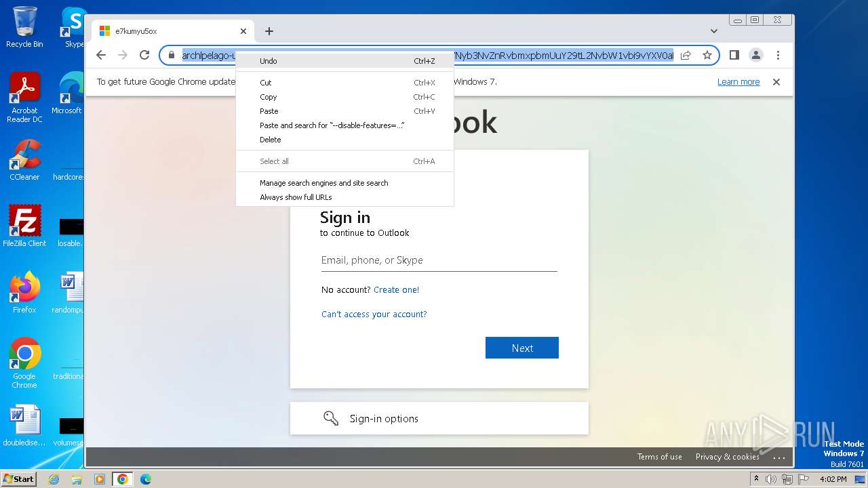Viewport: 868px width, 488px height.
Task: Open the Chrome profile avatar
Action: pos(755,55)
